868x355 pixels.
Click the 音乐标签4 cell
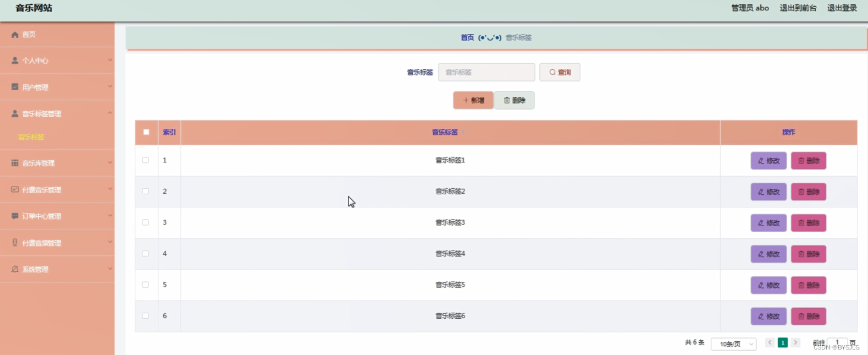coord(450,254)
